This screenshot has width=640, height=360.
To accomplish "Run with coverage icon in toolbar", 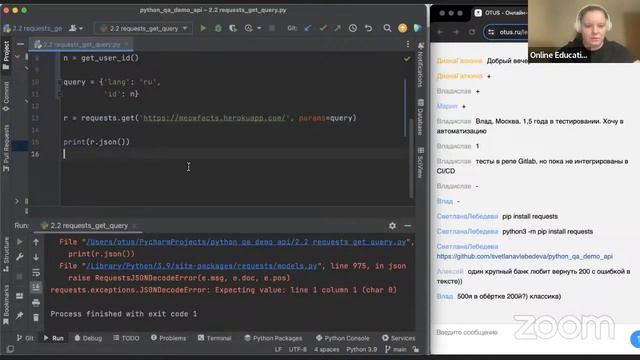I will point(233,28).
